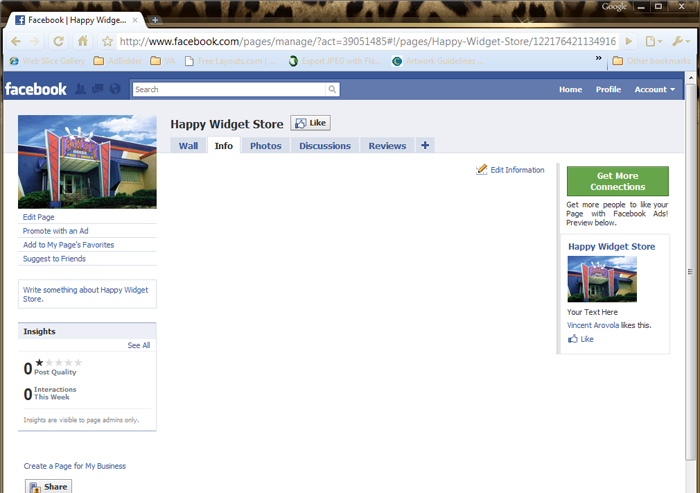Viewport: 700px width, 493px height.
Task: Open AdBidder bookmark folder
Action: tap(117, 61)
